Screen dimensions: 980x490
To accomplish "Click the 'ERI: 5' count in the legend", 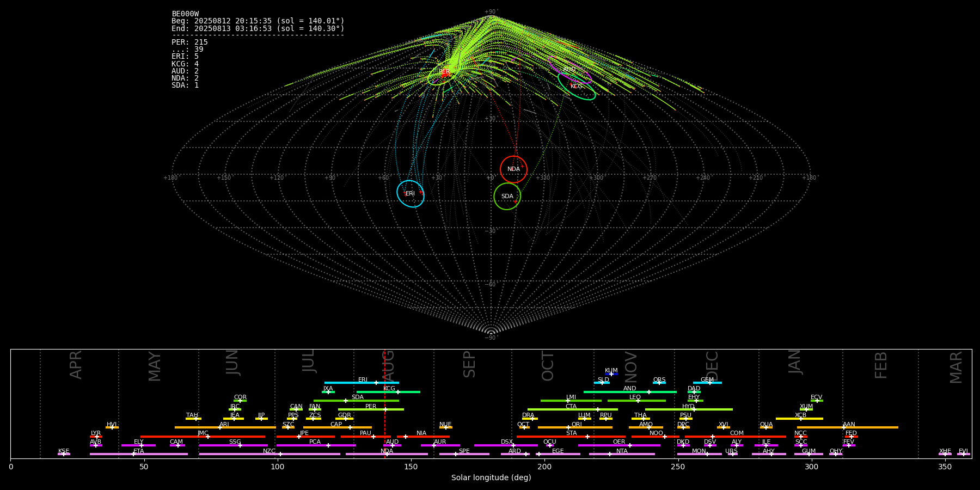I will 185,56.
